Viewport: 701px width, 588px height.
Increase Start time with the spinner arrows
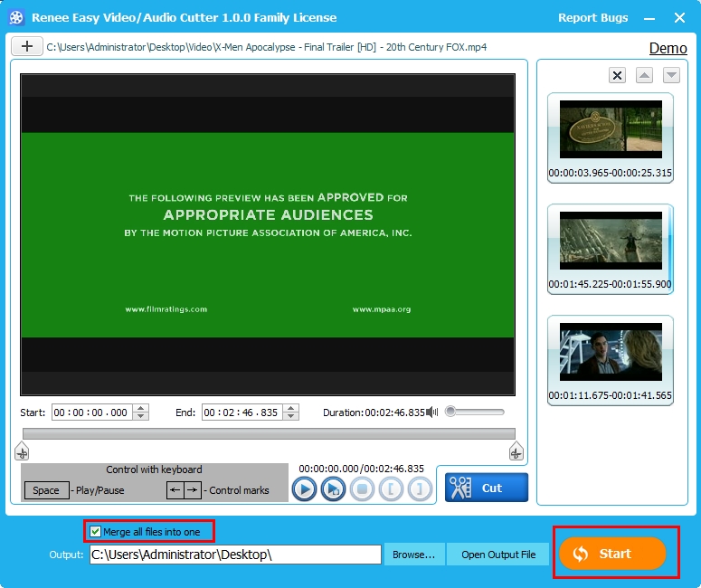(140, 408)
